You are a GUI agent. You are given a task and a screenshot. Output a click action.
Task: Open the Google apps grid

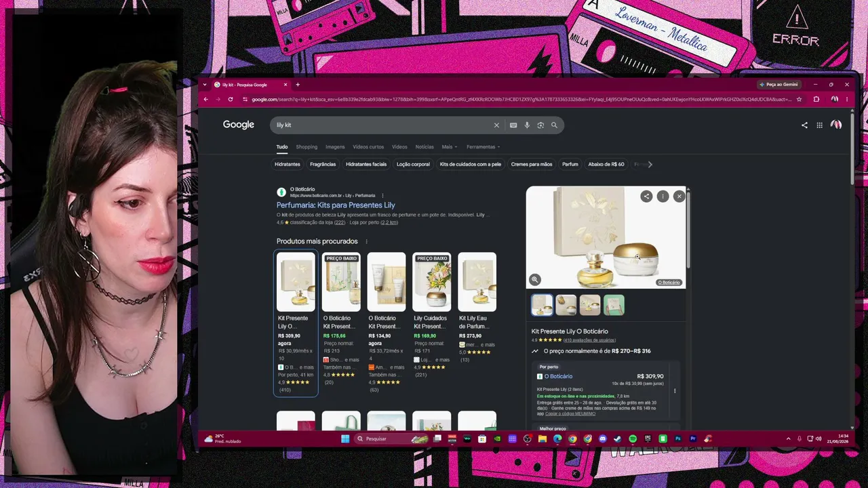(x=819, y=125)
